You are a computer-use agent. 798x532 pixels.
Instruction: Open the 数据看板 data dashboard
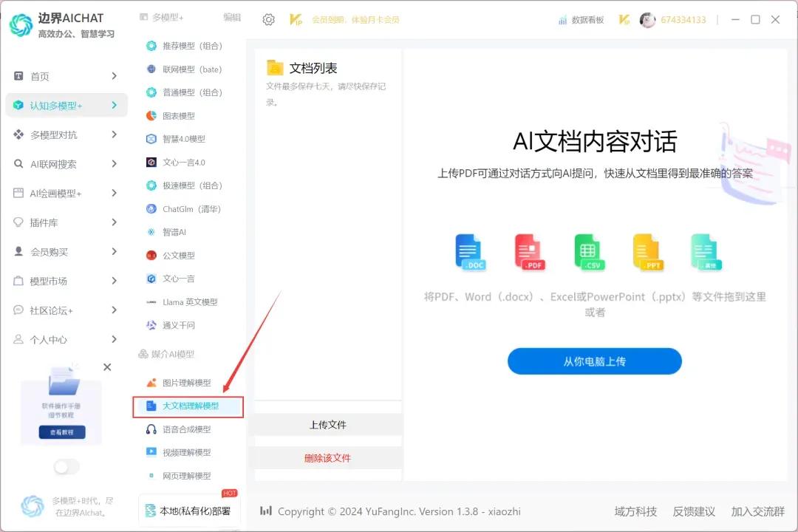[x=582, y=20]
